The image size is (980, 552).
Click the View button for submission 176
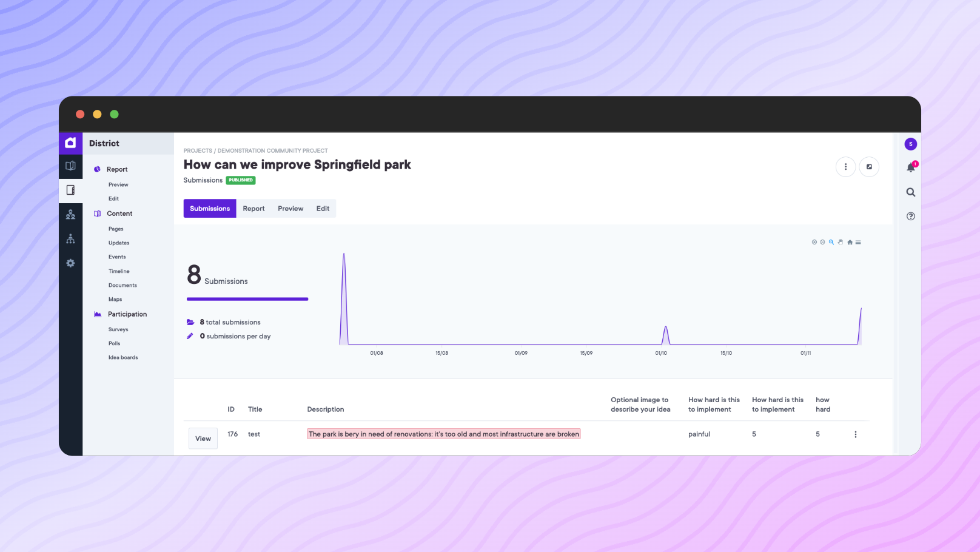[203, 439]
